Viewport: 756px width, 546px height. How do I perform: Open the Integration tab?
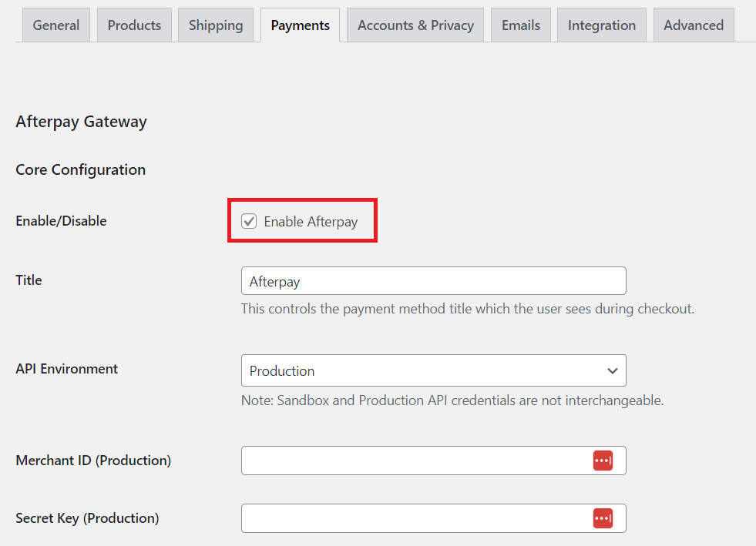[602, 25]
